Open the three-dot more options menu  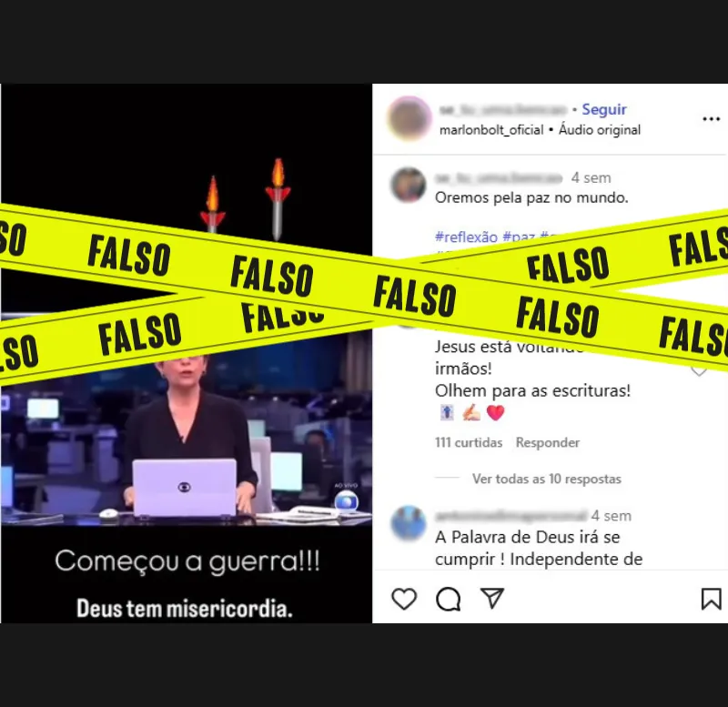tap(711, 119)
